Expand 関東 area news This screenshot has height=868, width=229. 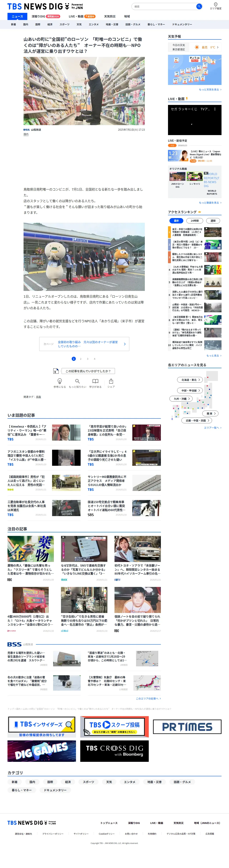[211, 413]
